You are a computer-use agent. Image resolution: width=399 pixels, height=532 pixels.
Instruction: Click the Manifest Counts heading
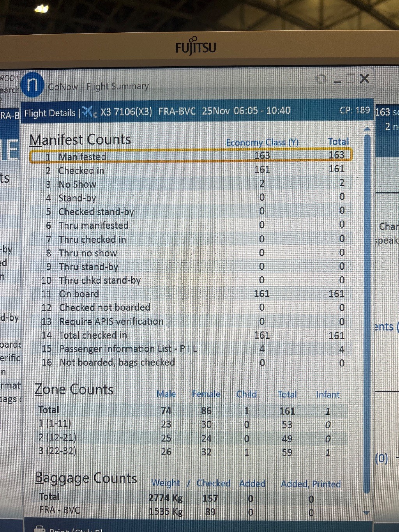(x=80, y=140)
